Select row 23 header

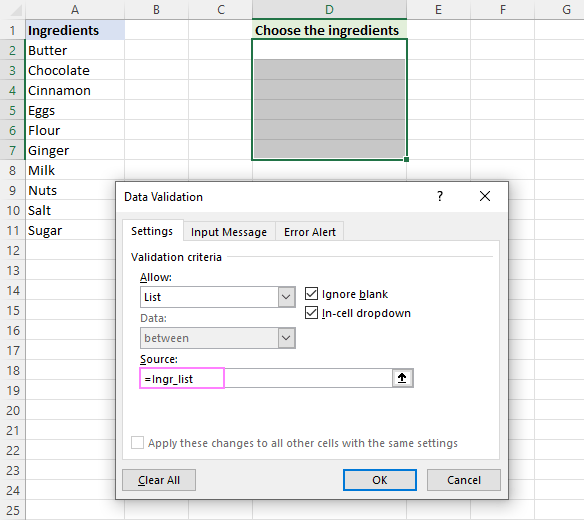tap(13, 470)
